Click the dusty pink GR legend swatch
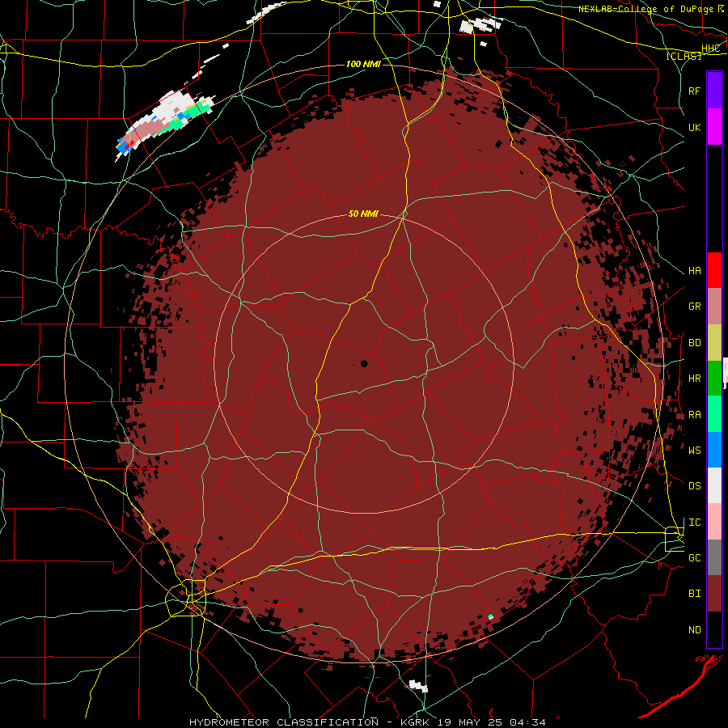Image resolution: width=728 pixels, height=728 pixels. pos(714,307)
